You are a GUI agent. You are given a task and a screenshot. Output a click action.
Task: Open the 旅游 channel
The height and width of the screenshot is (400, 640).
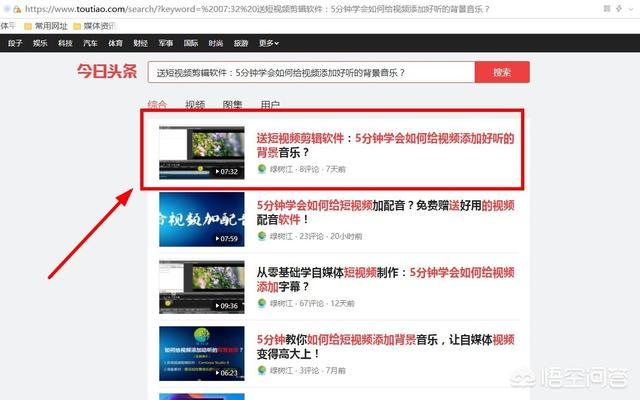241,43
